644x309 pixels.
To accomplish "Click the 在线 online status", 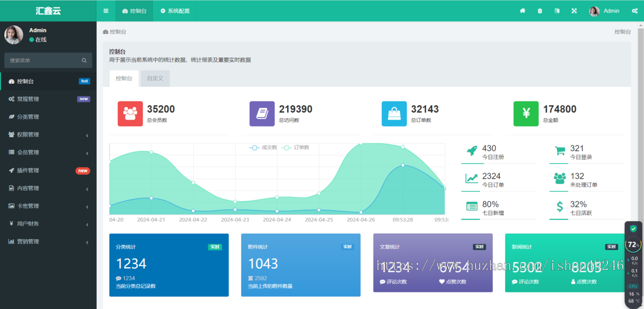I will pos(38,40).
